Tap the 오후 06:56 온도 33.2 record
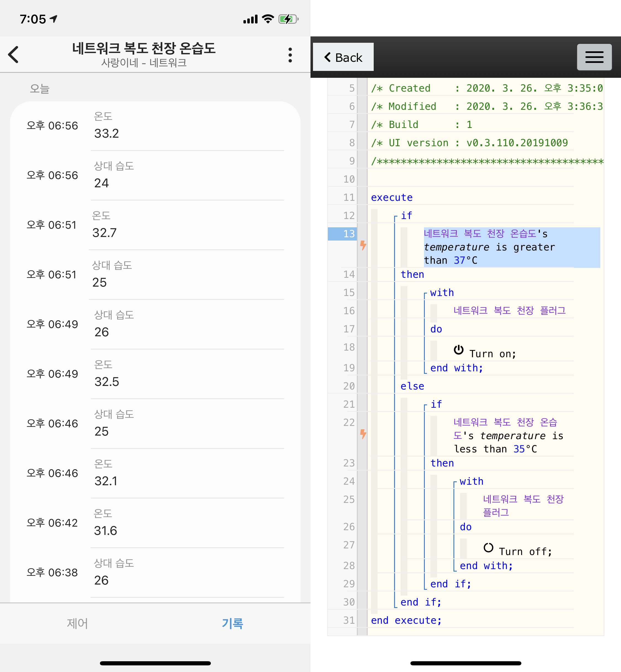This screenshot has width=621, height=672. [155, 126]
